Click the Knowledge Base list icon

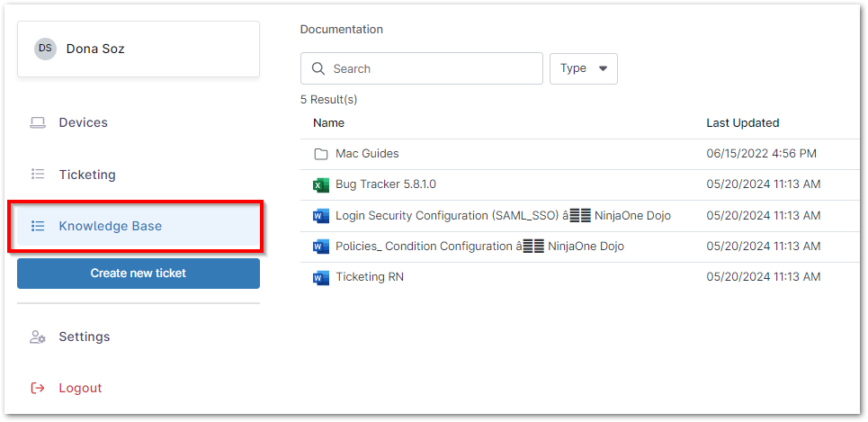click(x=38, y=226)
